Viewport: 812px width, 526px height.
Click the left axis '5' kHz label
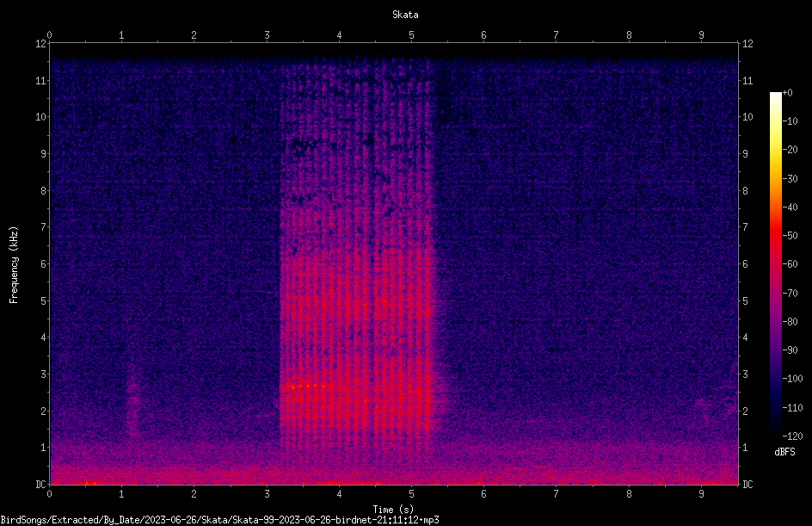point(44,300)
